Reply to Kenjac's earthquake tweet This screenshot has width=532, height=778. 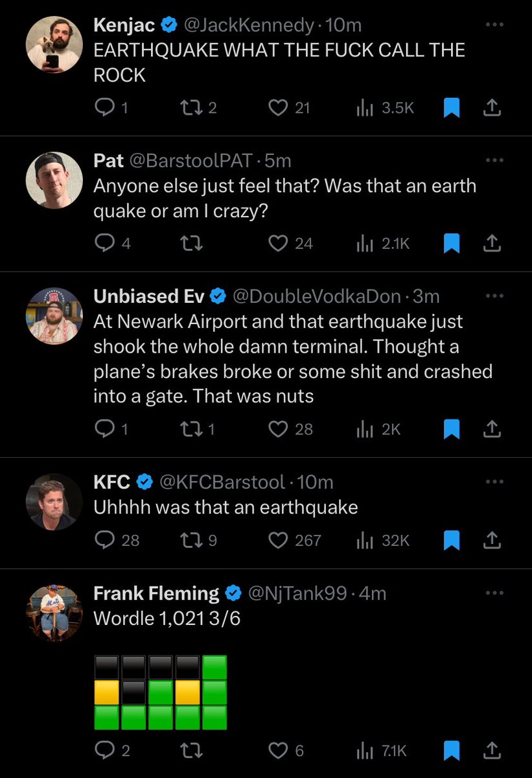[104, 108]
